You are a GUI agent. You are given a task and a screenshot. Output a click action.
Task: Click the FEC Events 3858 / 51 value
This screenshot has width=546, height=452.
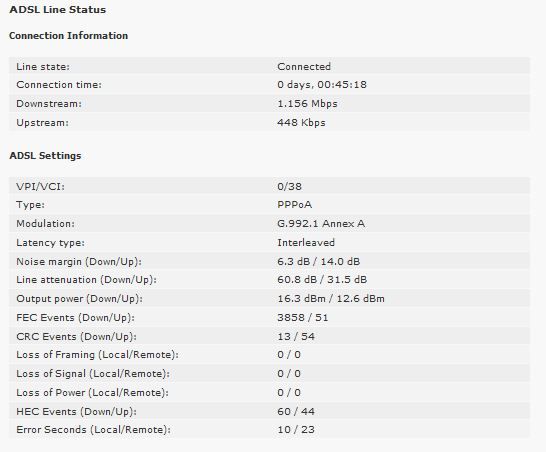303,318
